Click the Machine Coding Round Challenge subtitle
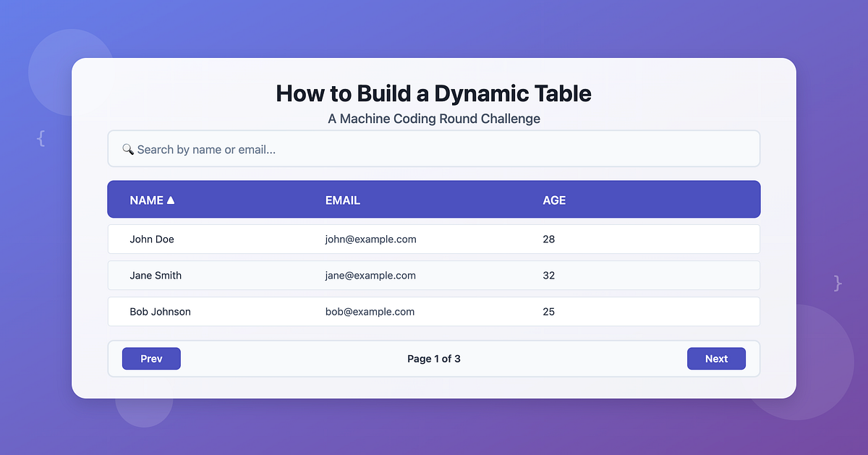Image resolution: width=868 pixels, height=455 pixels. pos(433,119)
